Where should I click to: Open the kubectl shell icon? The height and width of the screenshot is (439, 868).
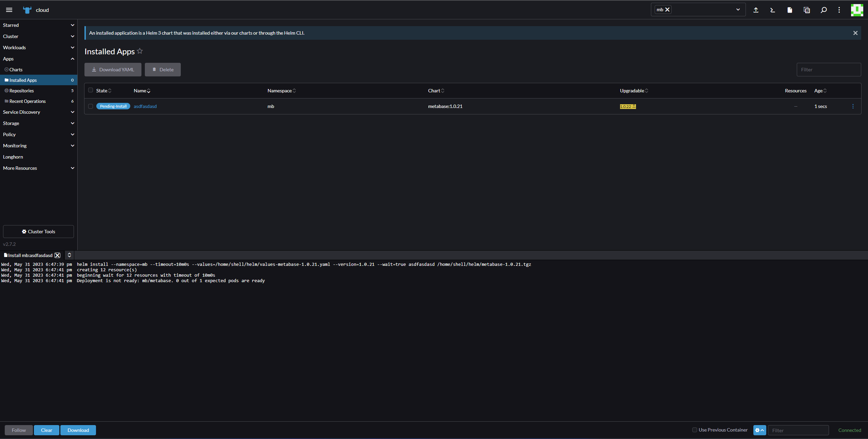coord(772,10)
